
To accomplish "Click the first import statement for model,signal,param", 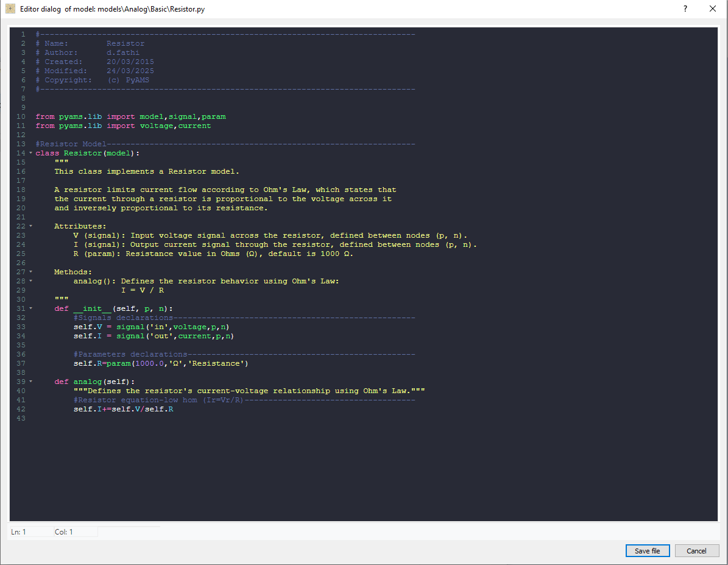I will click(130, 116).
